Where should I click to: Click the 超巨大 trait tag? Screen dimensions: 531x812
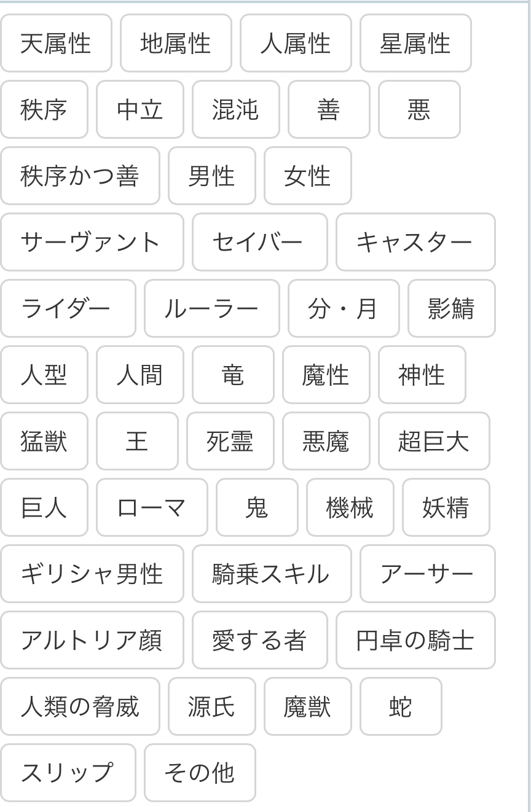[433, 442]
